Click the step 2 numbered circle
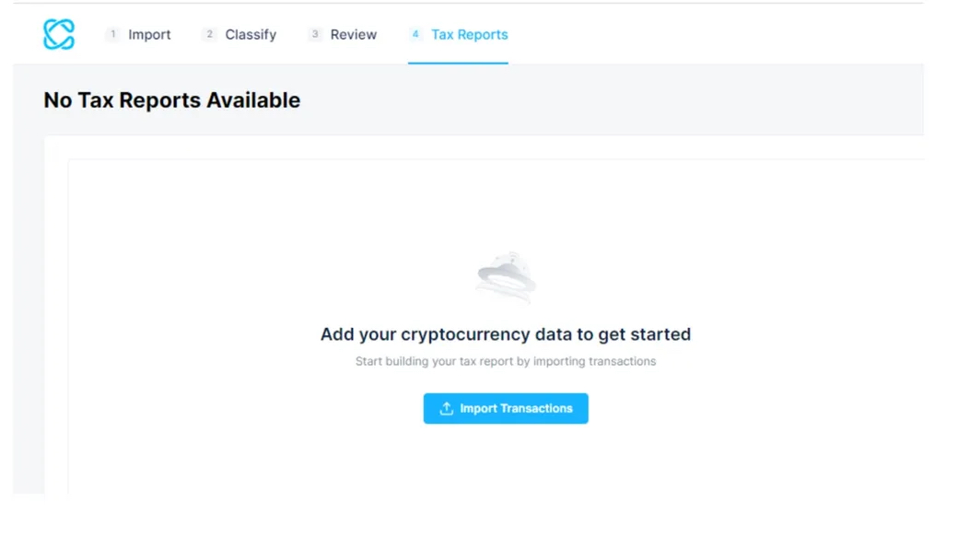This screenshot has width=958, height=560. [x=208, y=33]
